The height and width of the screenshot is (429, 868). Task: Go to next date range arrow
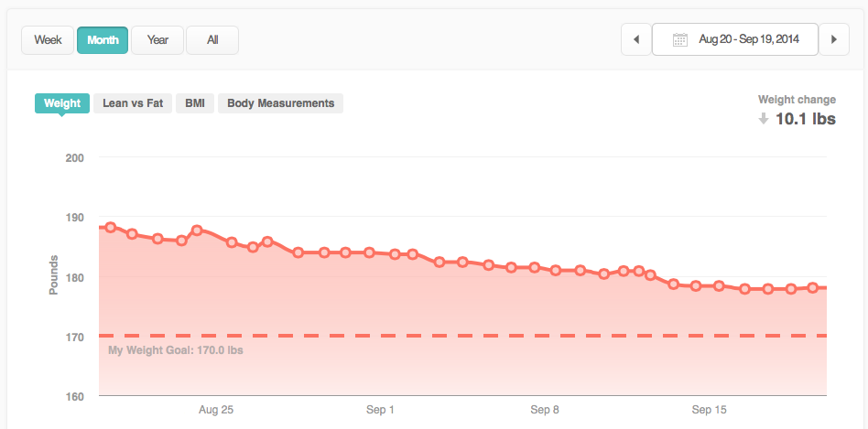coord(833,40)
